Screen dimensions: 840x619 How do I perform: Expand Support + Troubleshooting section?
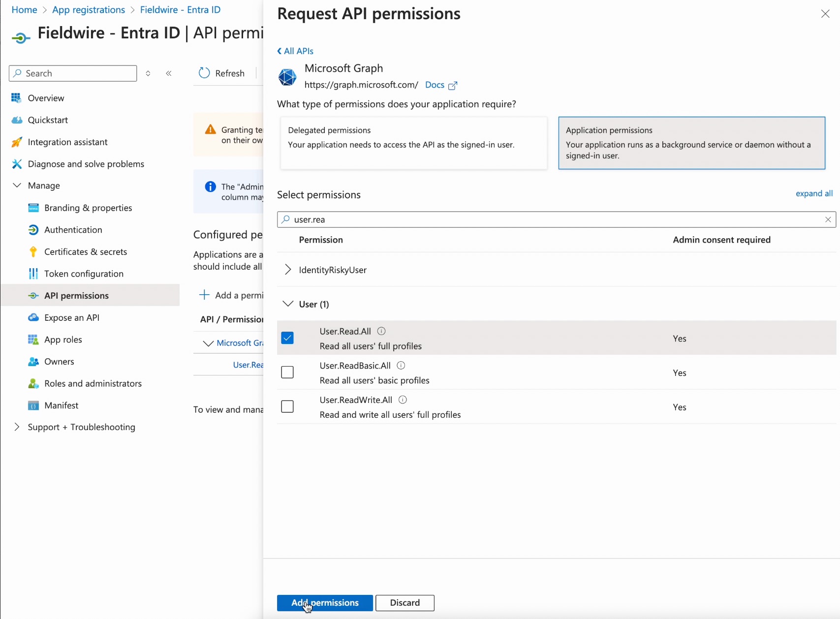[17, 427]
